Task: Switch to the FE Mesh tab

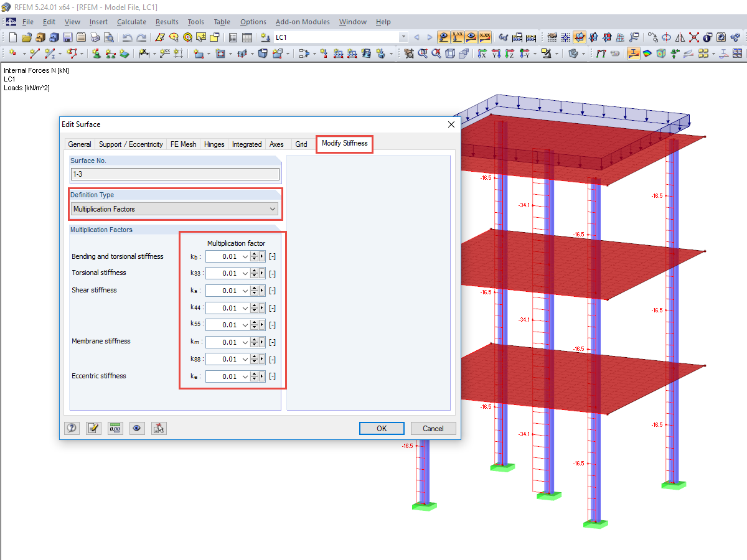Action: (183, 144)
